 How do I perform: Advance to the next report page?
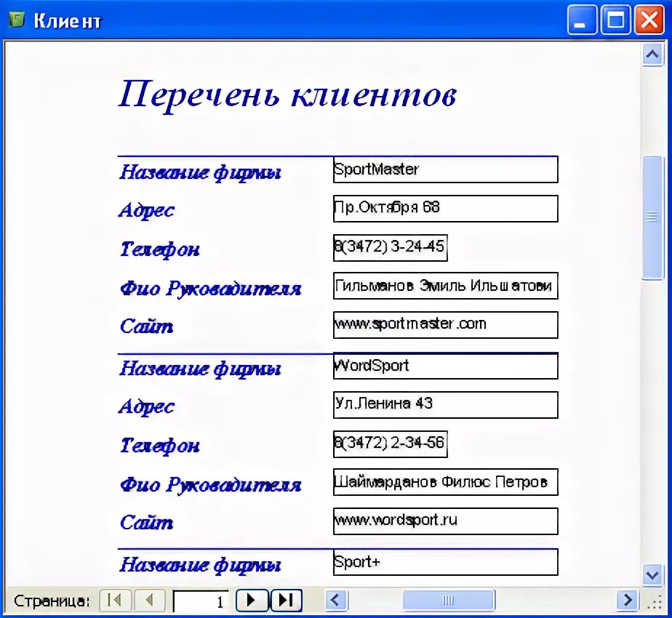coord(252,601)
